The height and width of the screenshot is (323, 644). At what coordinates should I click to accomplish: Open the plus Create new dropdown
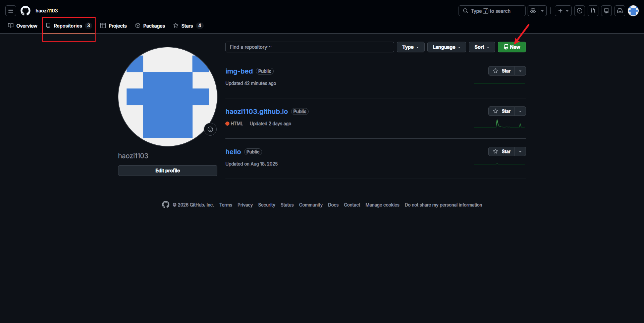pos(563,11)
